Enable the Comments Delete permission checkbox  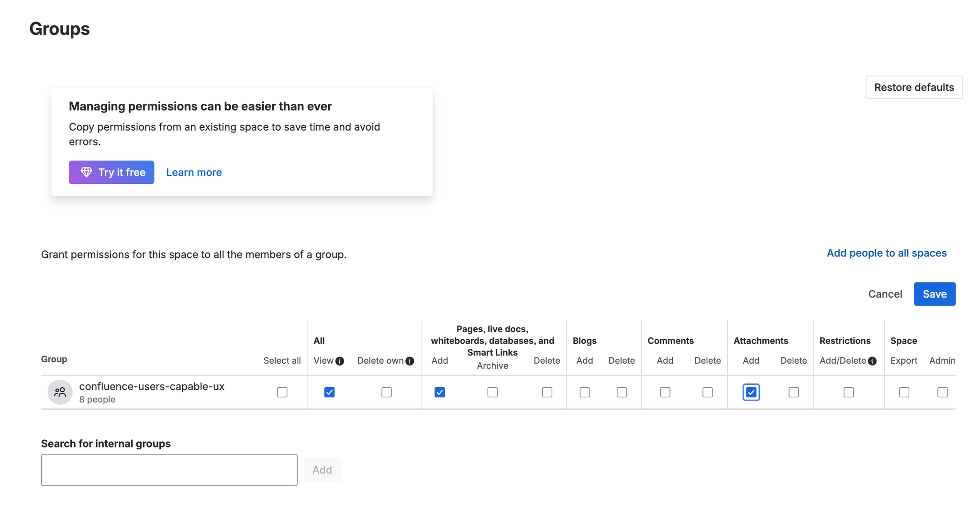point(708,392)
